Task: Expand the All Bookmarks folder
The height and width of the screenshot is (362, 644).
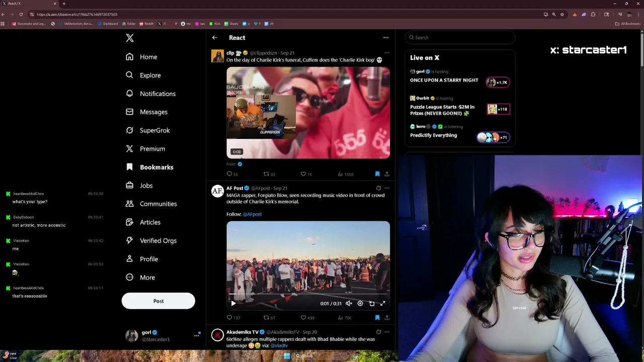Action: tap(628, 24)
